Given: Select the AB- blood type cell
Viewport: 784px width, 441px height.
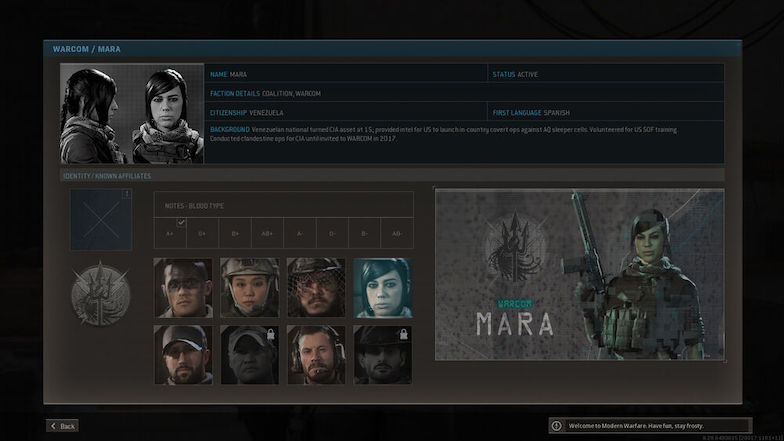Looking at the screenshot, I should (397, 233).
